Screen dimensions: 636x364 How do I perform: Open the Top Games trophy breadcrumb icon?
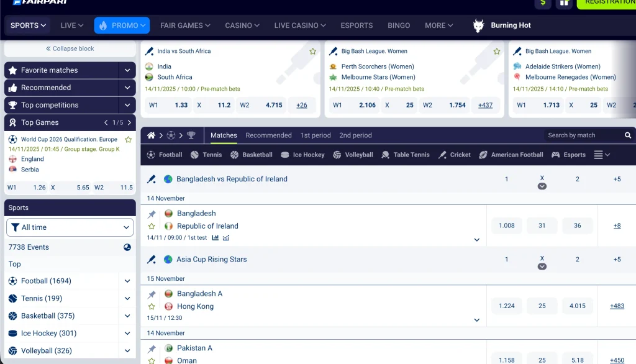tap(191, 134)
